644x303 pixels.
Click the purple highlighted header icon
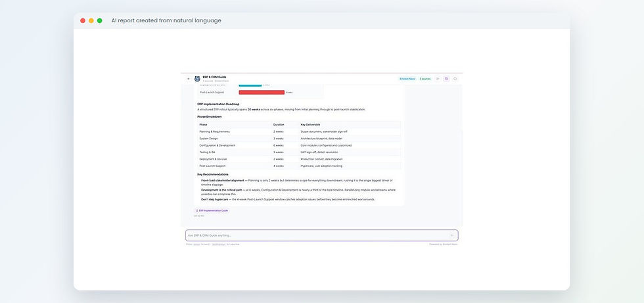pyautogui.click(x=446, y=79)
